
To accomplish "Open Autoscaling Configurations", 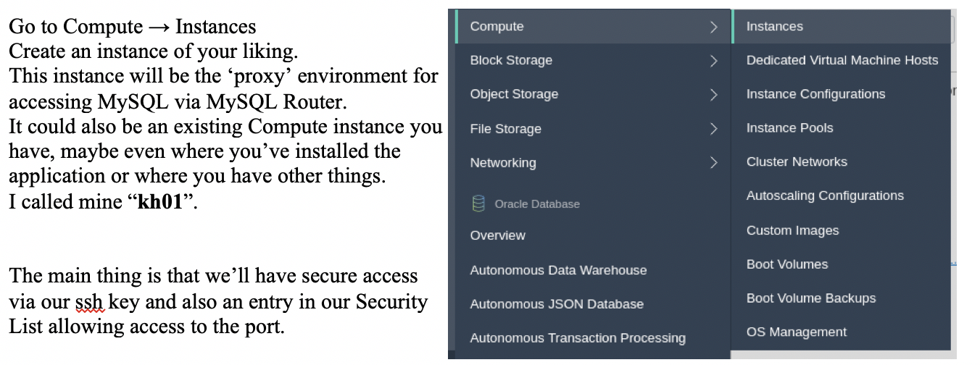I will 825,196.
